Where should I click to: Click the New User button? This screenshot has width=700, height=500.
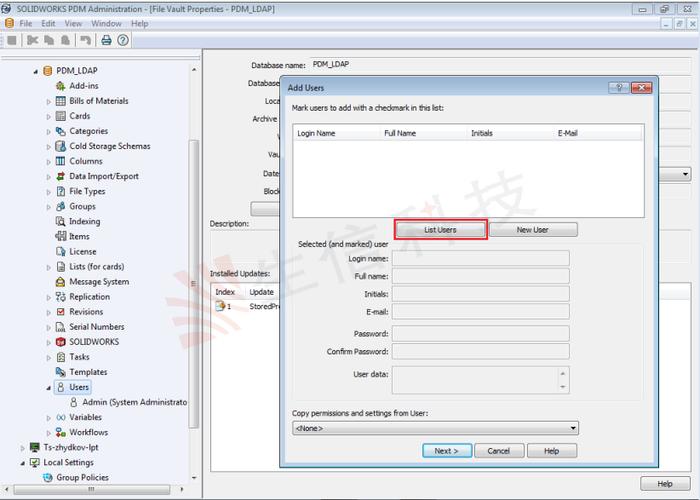(532, 230)
